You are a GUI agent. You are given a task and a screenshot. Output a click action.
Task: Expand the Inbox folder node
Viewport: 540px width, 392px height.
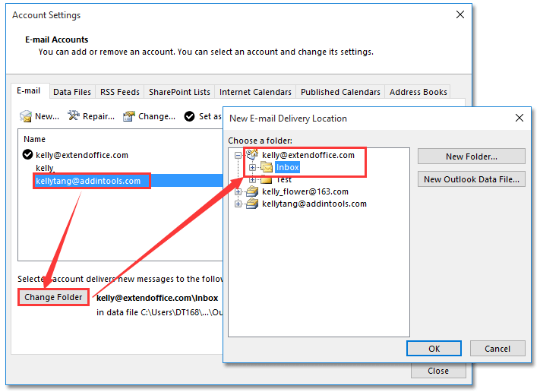click(253, 167)
